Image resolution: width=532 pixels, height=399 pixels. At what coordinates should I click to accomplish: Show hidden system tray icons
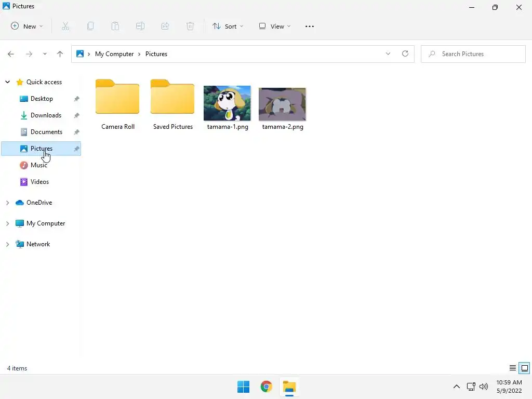click(457, 387)
